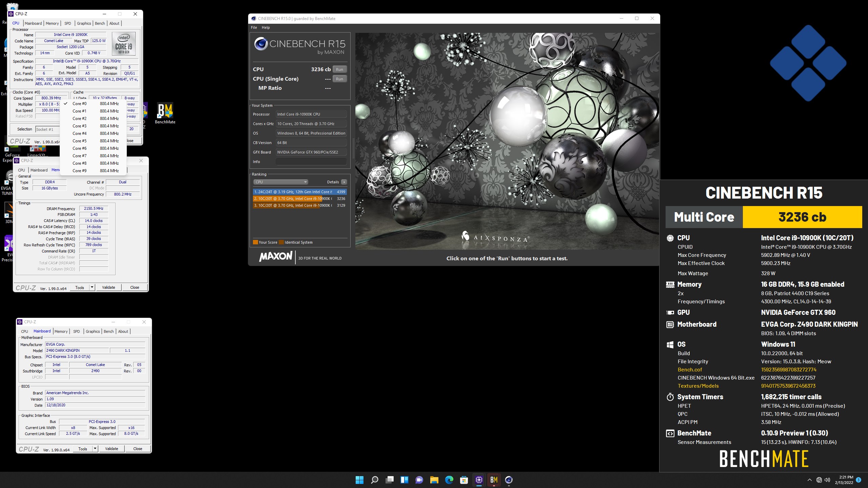Click the Textures/Models yellow link

point(698,386)
